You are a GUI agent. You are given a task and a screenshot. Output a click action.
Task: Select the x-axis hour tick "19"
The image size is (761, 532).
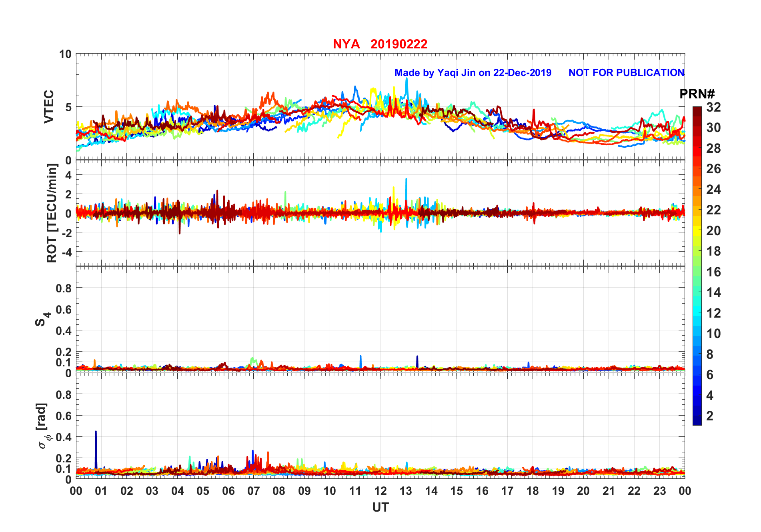click(x=558, y=491)
